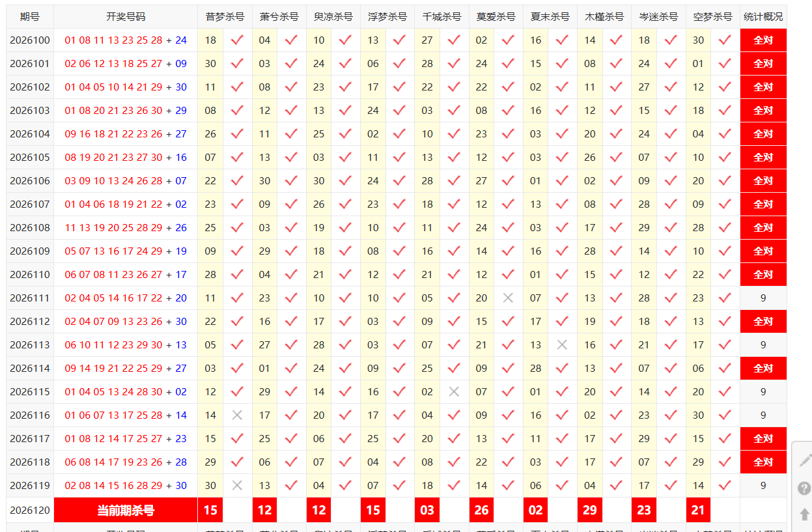Select the 莫爱杀号 column header
Screen dimensions: 812x532
[496, 17]
